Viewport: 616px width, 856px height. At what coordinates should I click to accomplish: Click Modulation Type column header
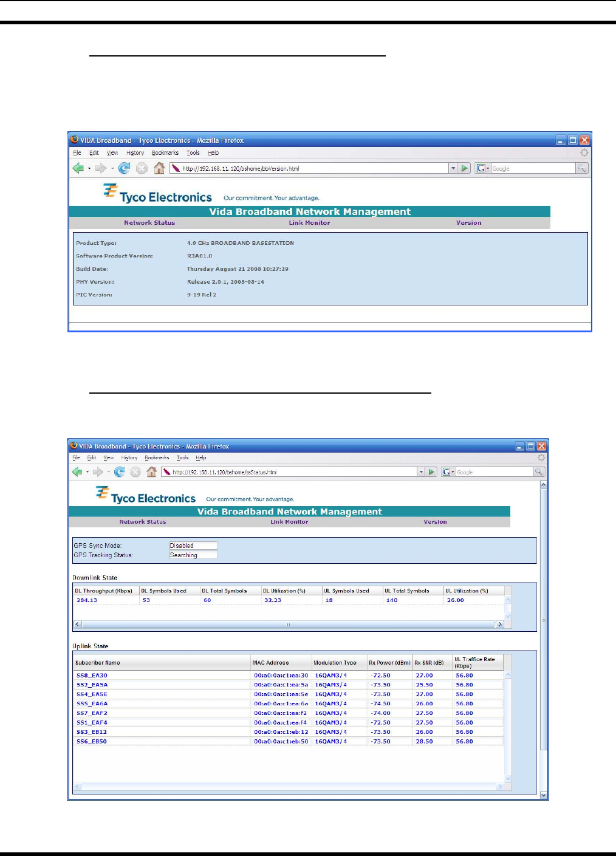point(339,663)
